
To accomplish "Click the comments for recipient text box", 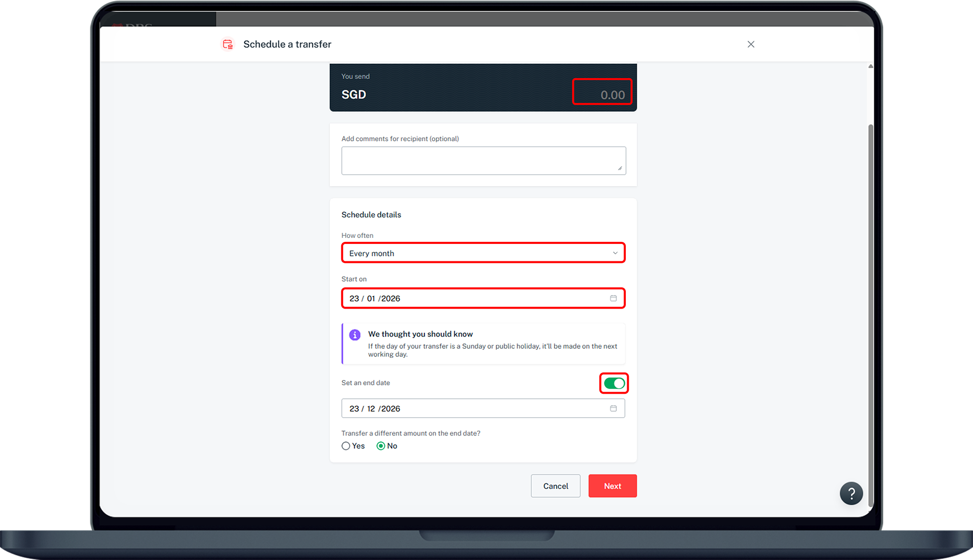I will (x=483, y=160).
